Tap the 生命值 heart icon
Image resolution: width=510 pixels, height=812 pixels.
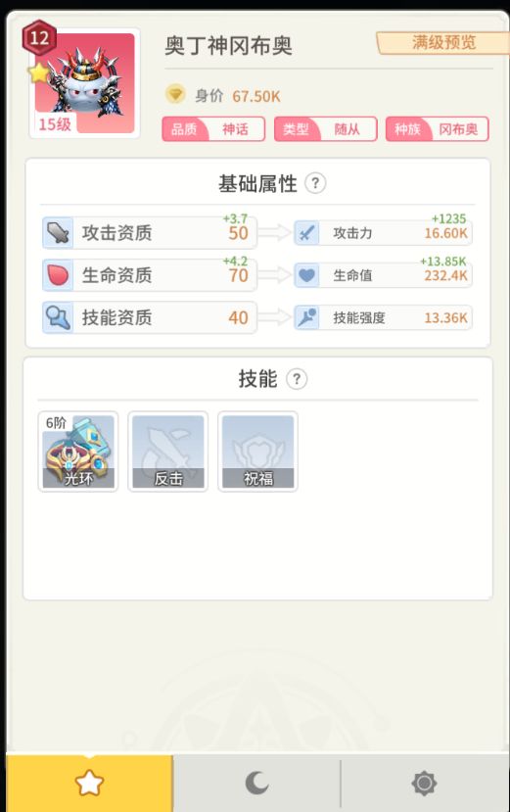tap(307, 275)
